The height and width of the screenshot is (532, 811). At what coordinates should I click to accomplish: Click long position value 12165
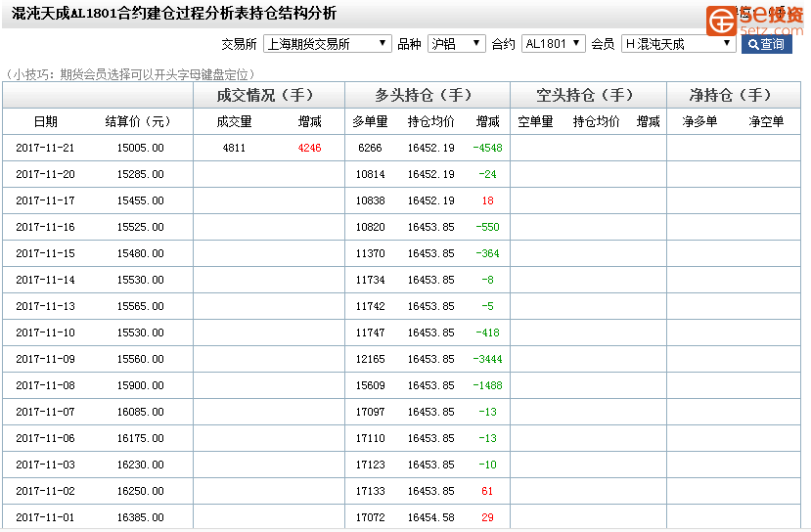coord(370,359)
